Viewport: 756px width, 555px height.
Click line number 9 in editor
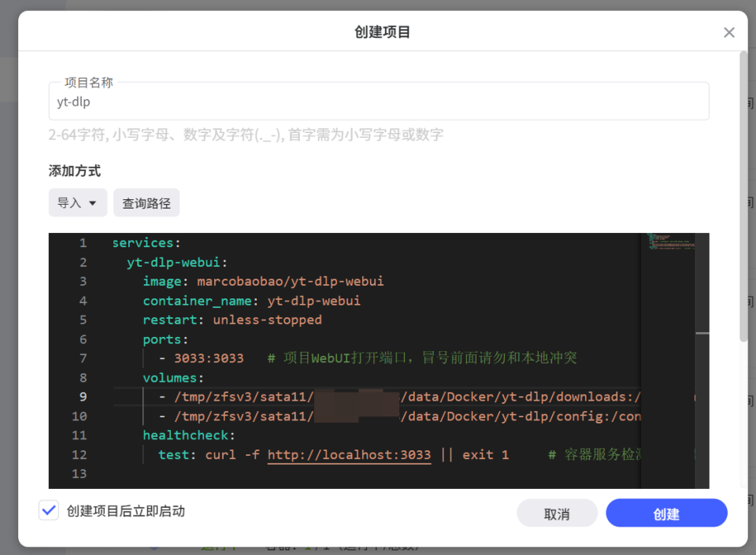click(x=83, y=397)
